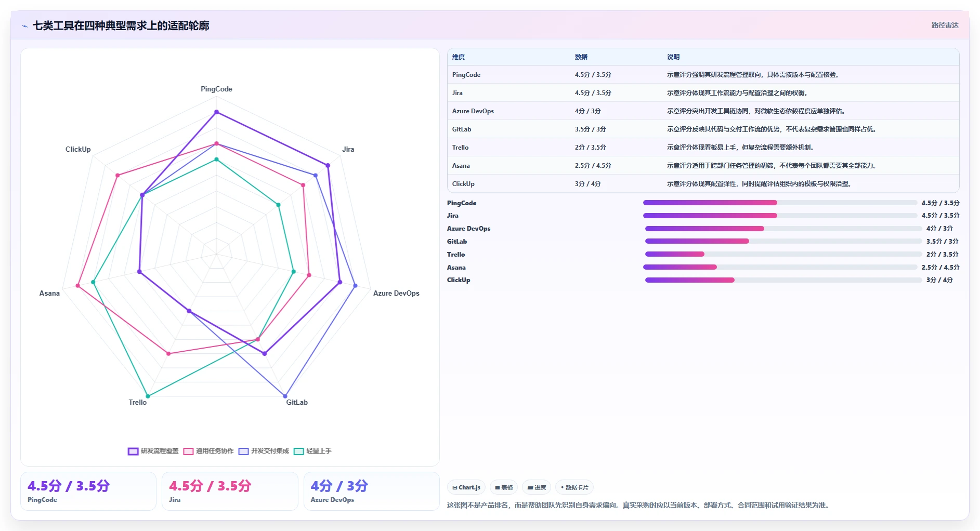Image resolution: width=980 pixels, height=531 pixels.
Task: Click the PingCode axis label on the radar
Action: [x=216, y=89]
